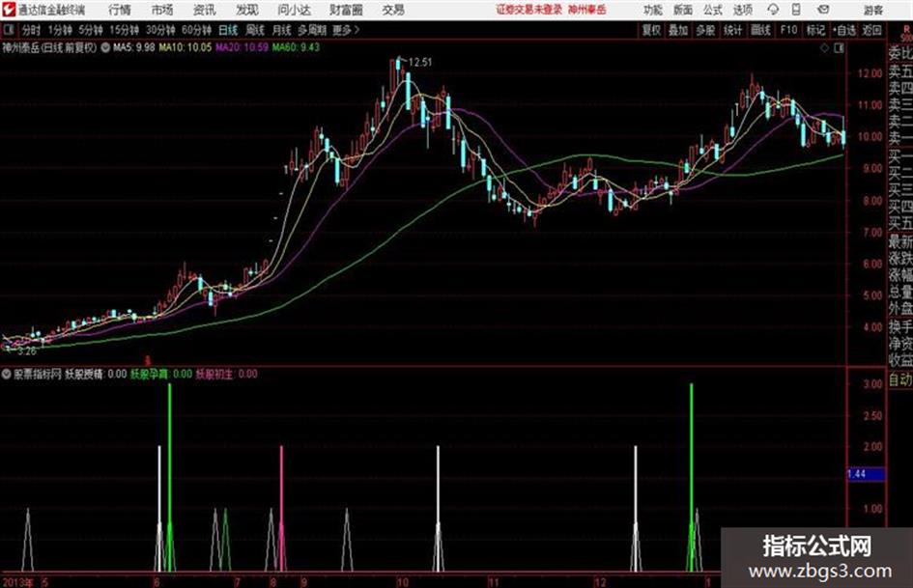Screen dimensions: 913x588
Task: Open the 交易 menu
Action: [x=393, y=10]
